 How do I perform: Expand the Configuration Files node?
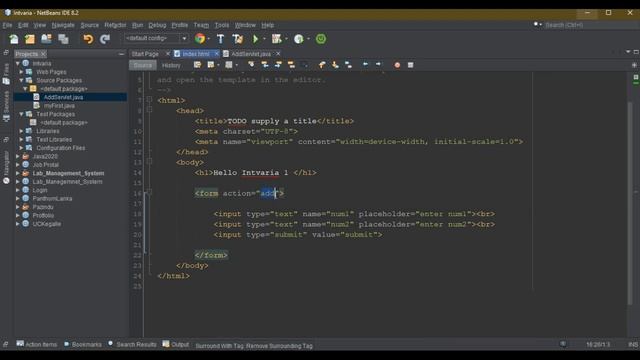click(22, 148)
